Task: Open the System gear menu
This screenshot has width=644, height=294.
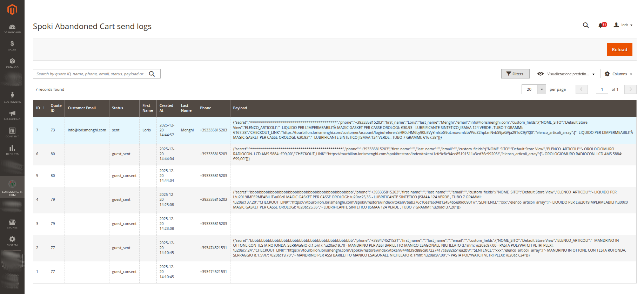Action: click(12, 241)
